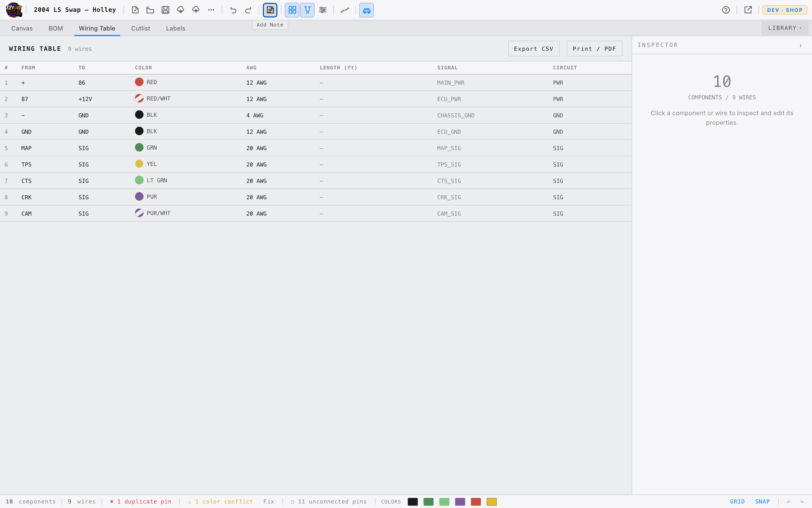This screenshot has height=508, width=812.
Task: Sort by the FROM column header
Action: tap(28, 68)
